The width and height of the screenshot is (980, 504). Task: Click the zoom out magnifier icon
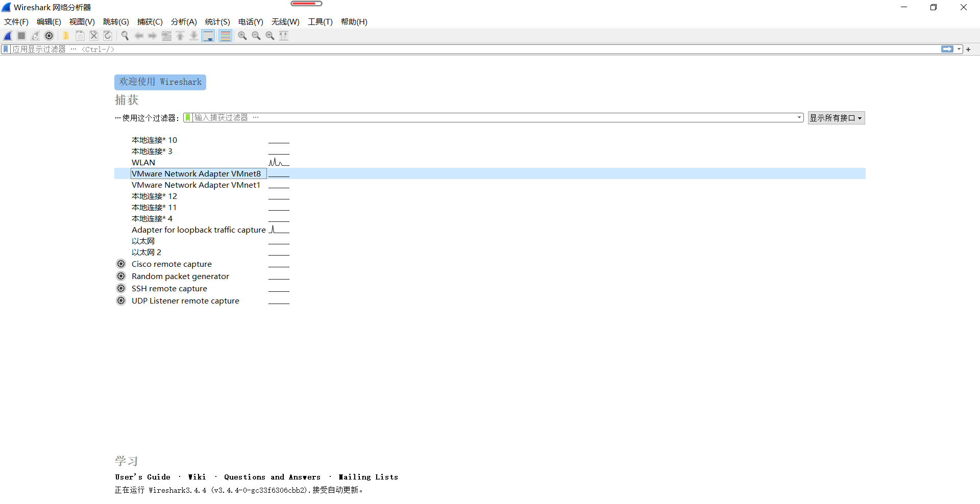[x=256, y=36]
